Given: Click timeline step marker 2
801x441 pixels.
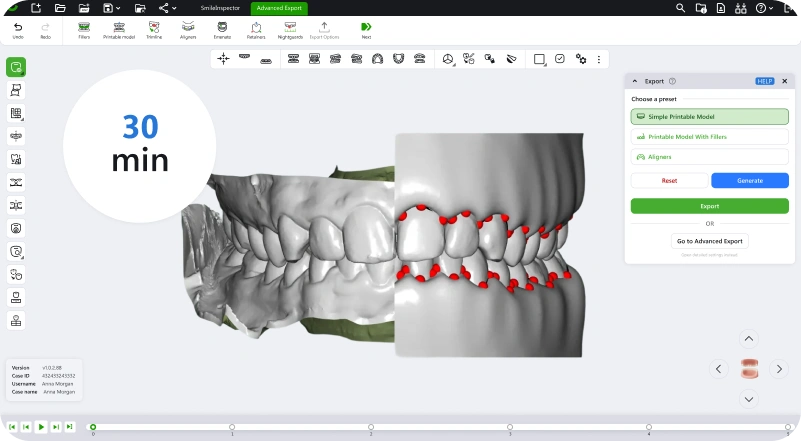Looking at the screenshot, I should [x=371, y=427].
